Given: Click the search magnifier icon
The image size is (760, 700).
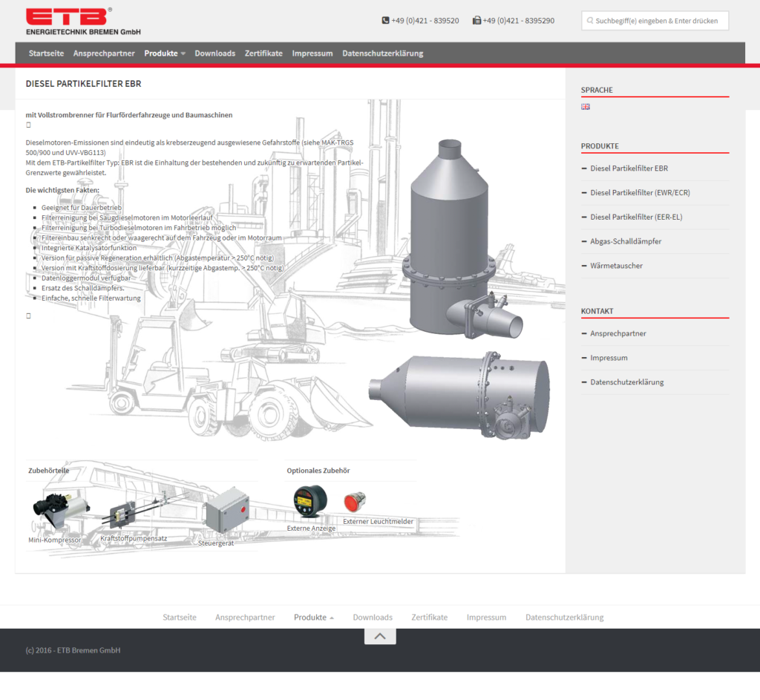Looking at the screenshot, I should click(590, 21).
